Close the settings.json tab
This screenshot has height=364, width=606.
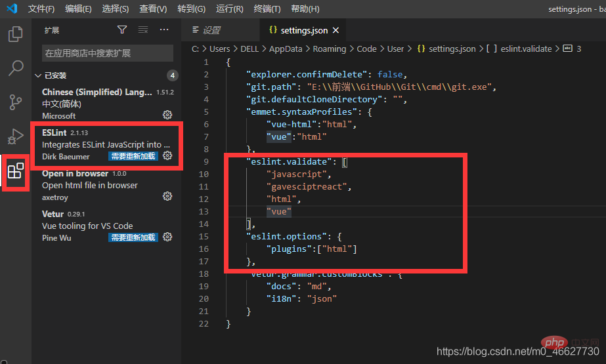click(x=336, y=30)
